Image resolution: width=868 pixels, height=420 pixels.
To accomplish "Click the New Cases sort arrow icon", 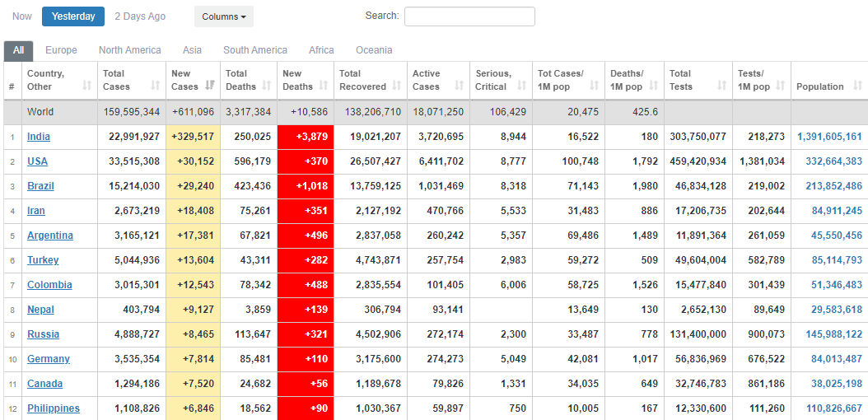I will pyautogui.click(x=210, y=86).
